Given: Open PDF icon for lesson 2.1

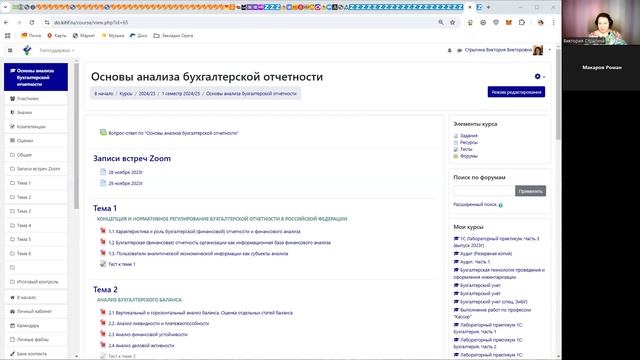Looking at the screenshot, I should coord(103,312).
